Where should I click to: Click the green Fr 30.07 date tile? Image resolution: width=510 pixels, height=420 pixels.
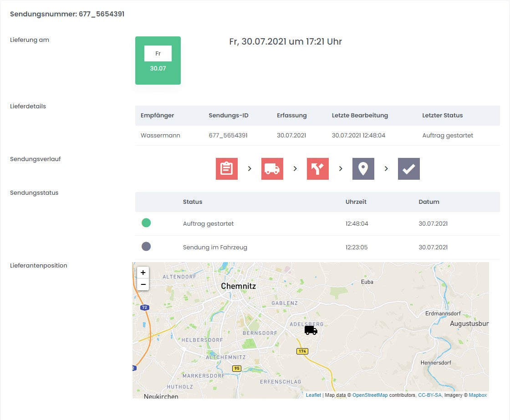pyautogui.click(x=158, y=61)
